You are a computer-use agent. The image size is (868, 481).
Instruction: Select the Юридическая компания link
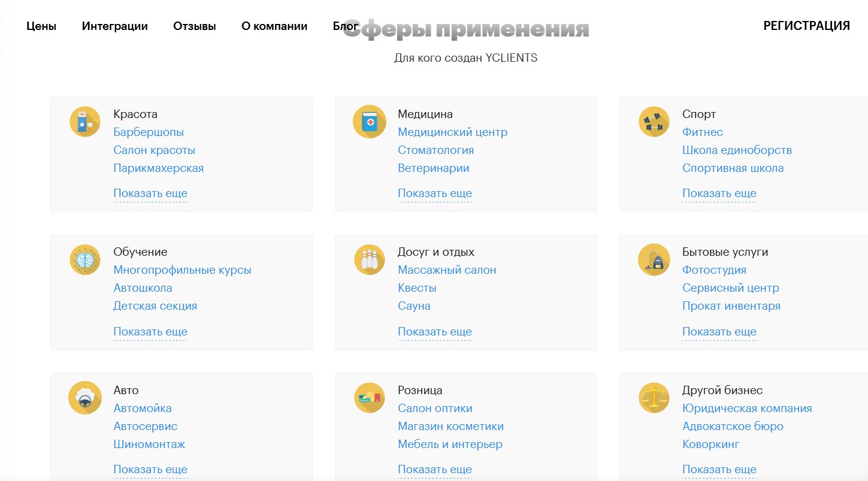(747, 409)
